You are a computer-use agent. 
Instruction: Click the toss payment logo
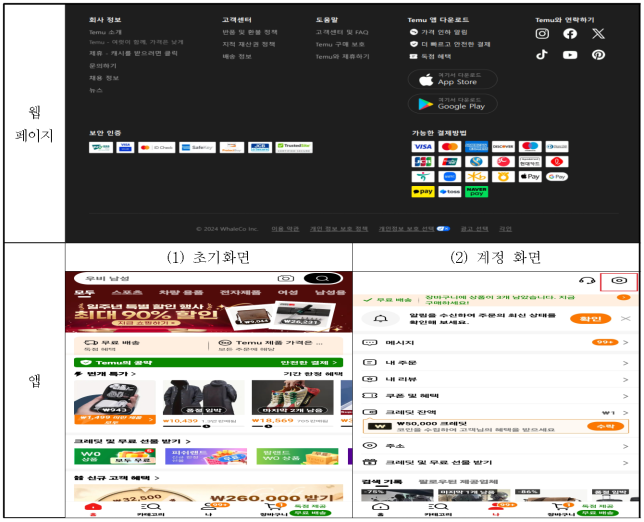pos(450,191)
